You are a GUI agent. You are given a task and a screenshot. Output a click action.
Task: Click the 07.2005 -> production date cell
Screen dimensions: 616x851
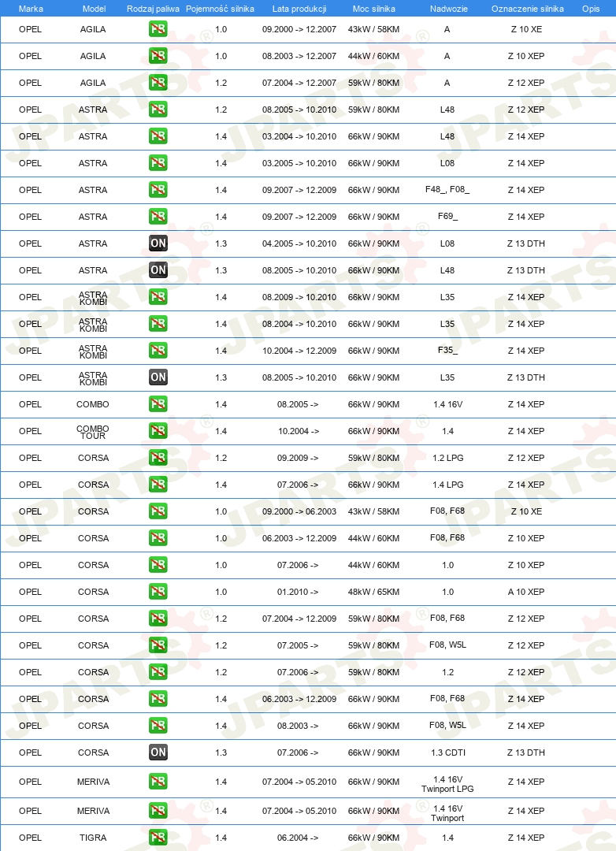(298, 645)
